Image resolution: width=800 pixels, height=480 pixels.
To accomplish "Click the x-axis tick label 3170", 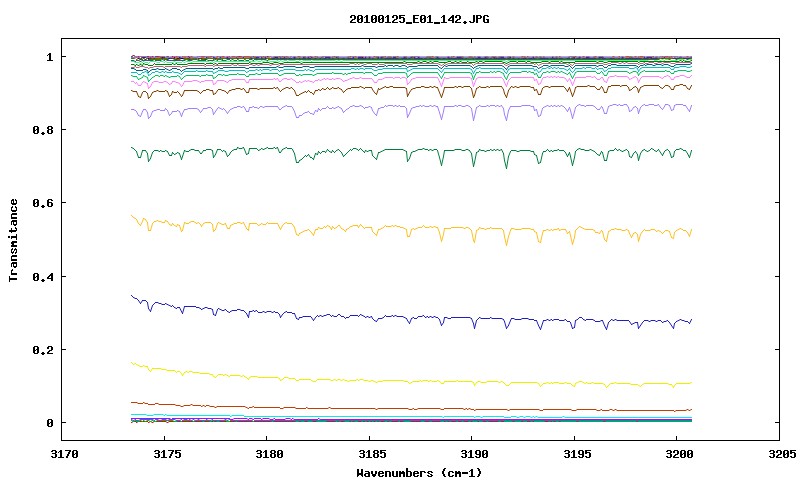I will coord(65,454).
